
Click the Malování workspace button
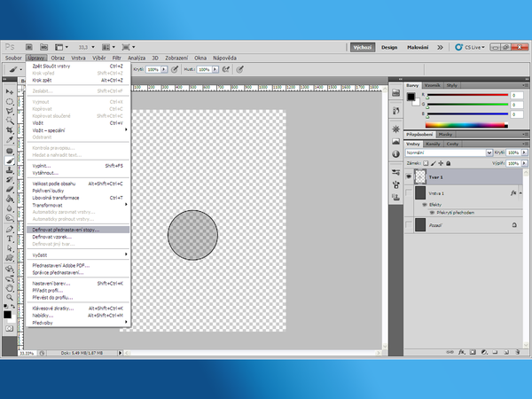418,47
